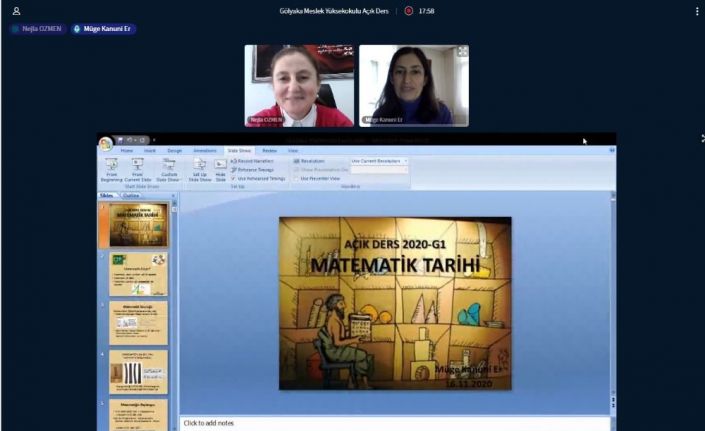Screen dimensions: 705x431
Task: Switch to the Insert ribbon tab
Action: coord(150,151)
